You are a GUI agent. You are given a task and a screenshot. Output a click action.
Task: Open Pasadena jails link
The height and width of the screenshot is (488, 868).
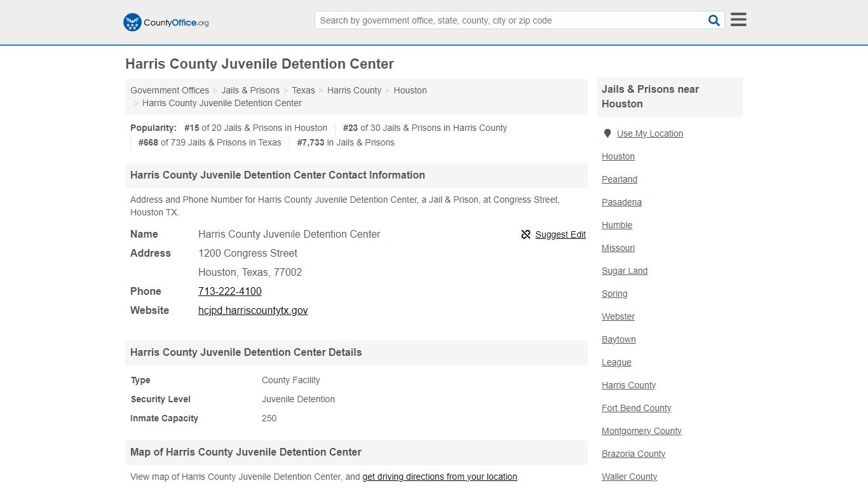click(x=621, y=202)
